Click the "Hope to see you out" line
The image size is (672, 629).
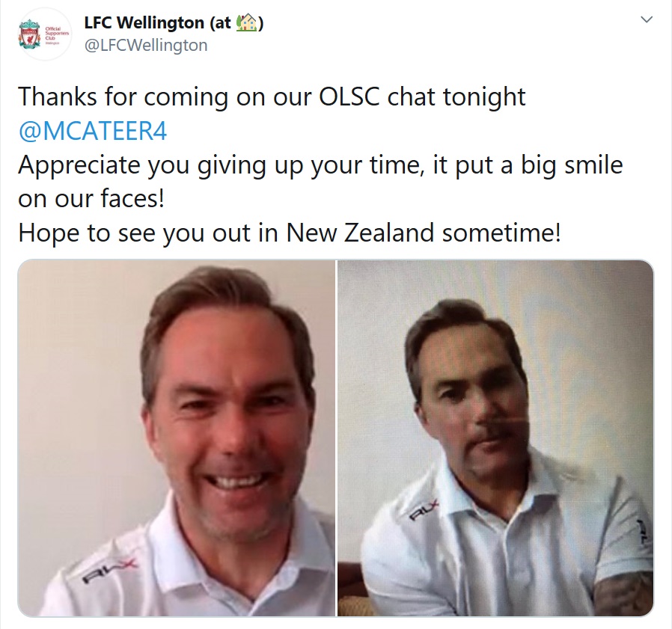[290, 233]
